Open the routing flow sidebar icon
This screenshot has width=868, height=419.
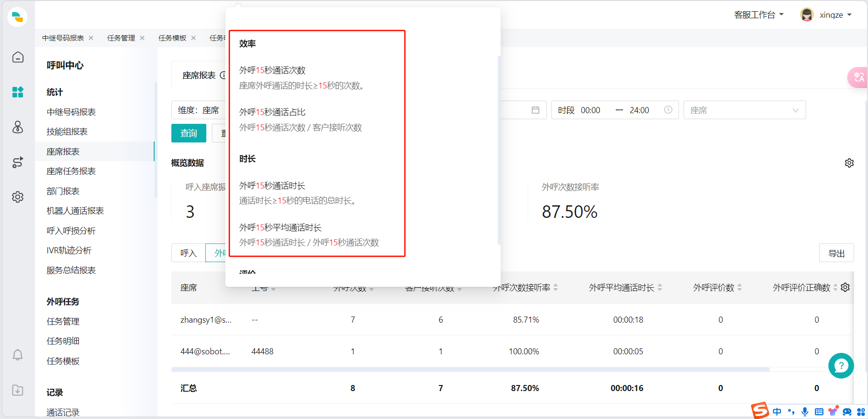coord(18,162)
